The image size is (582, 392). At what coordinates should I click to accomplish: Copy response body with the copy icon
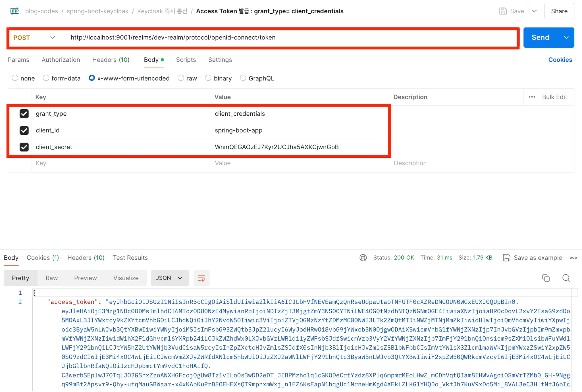546,278
